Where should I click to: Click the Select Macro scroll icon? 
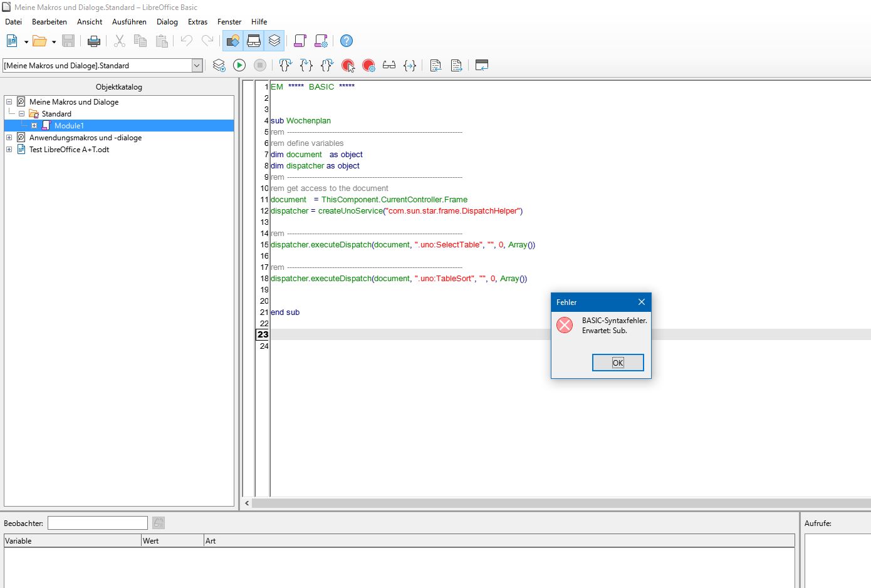[x=300, y=41]
